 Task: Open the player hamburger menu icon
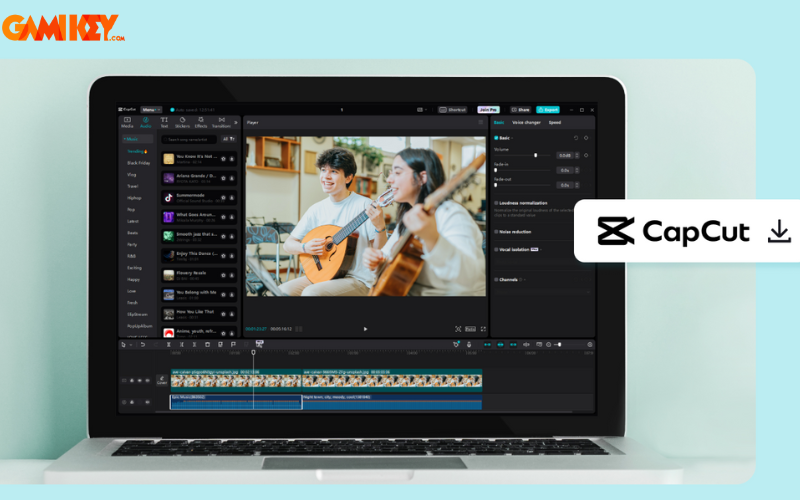point(481,122)
